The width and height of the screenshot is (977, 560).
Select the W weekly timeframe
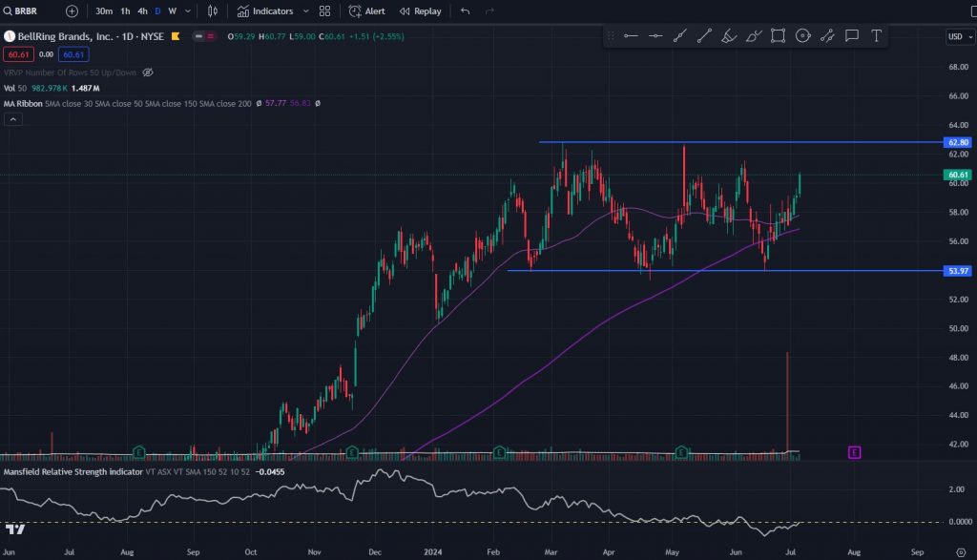click(172, 11)
